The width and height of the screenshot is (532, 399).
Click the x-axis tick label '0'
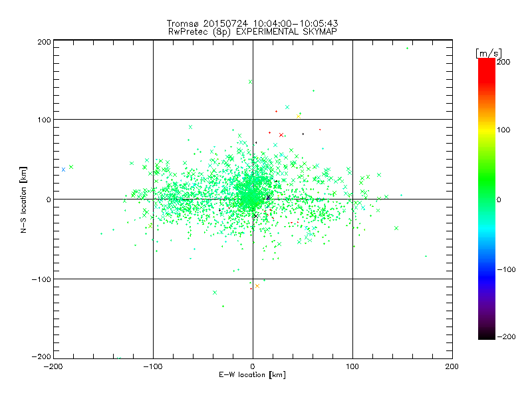pyautogui.click(x=253, y=366)
